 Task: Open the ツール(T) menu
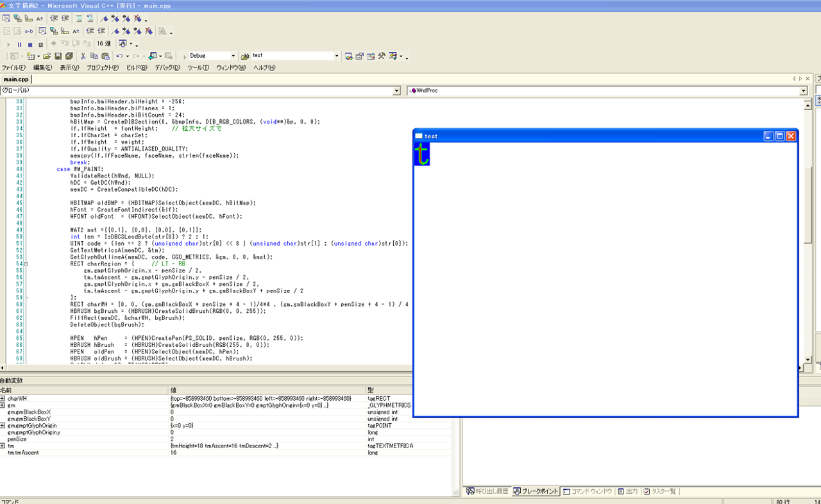198,68
